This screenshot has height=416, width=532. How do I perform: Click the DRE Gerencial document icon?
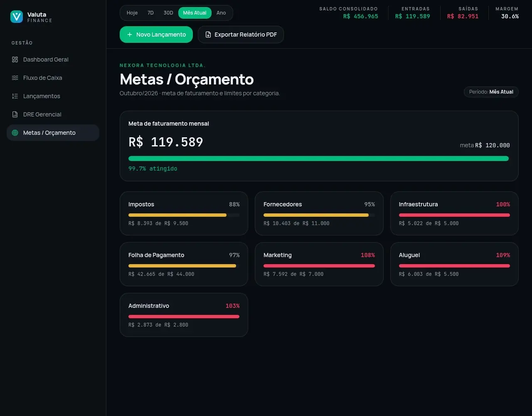pyautogui.click(x=15, y=114)
